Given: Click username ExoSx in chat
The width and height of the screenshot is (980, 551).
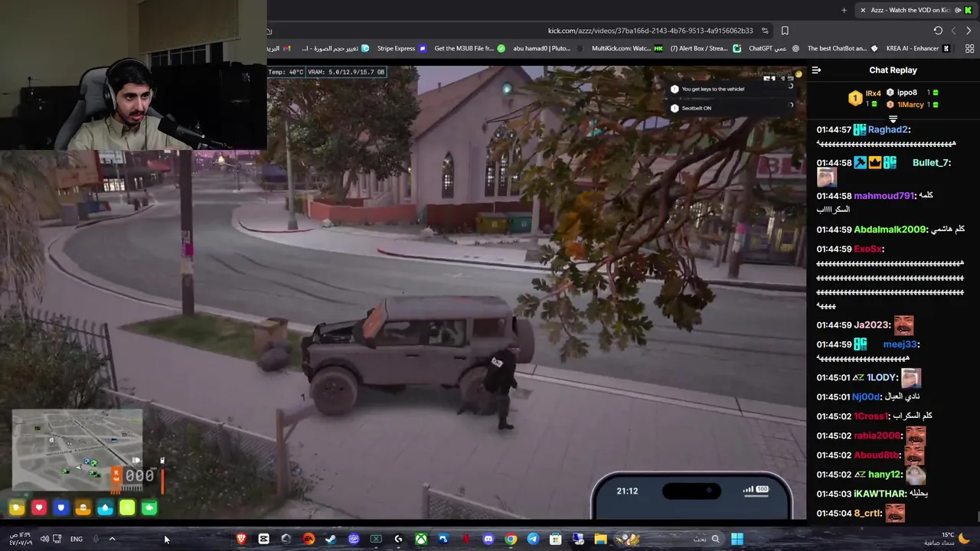Looking at the screenshot, I should point(867,249).
